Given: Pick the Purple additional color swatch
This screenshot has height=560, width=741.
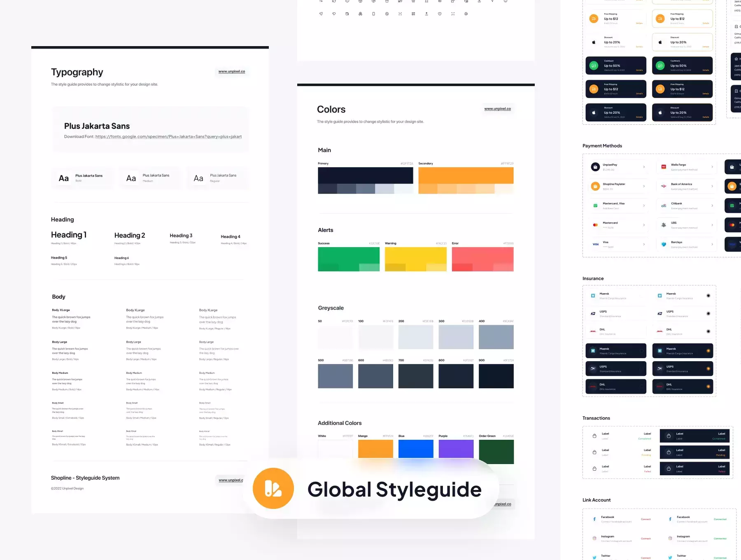Looking at the screenshot, I should (x=456, y=449).
